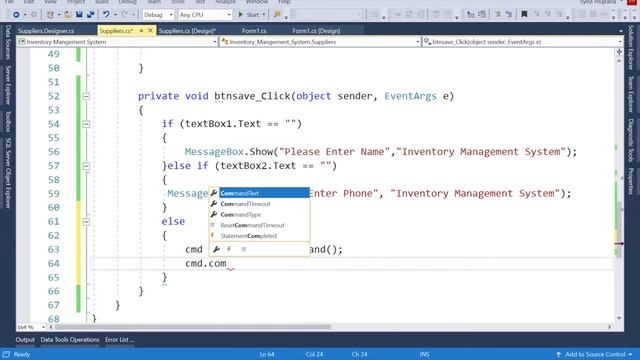640x360 pixels.
Task: Open the Data Sources side panel
Action: [x=8, y=42]
